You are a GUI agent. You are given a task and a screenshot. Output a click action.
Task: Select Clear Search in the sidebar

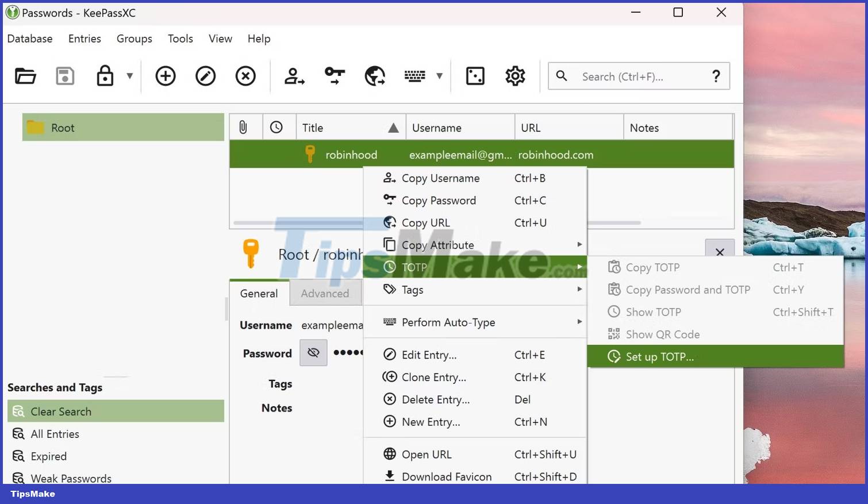coord(60,411)
